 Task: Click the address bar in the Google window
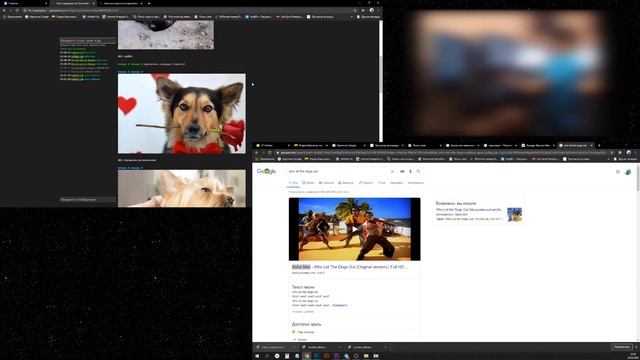tap(441, 153)
